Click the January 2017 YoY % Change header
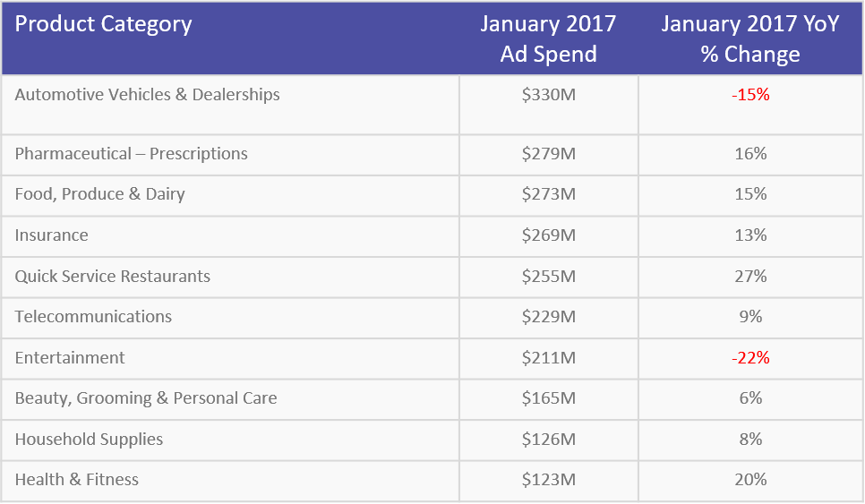 click(x=750, y=38)
